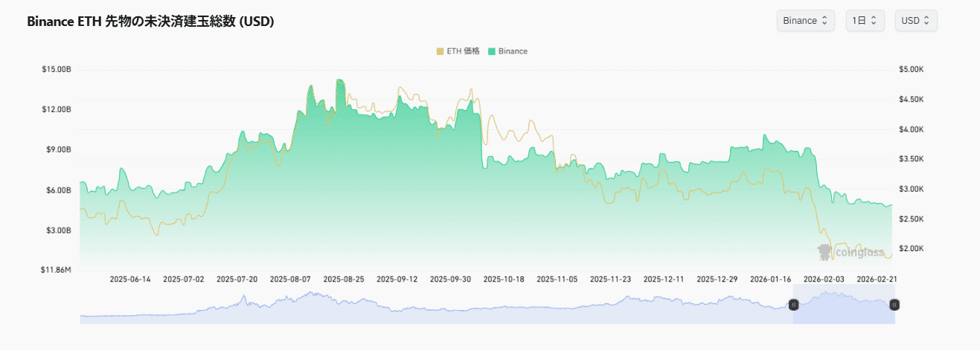Viewport: 980px width, 350px height.
Task: Open the USD currency dropdown
Action: pyautogui.click(x=915, y=21)
